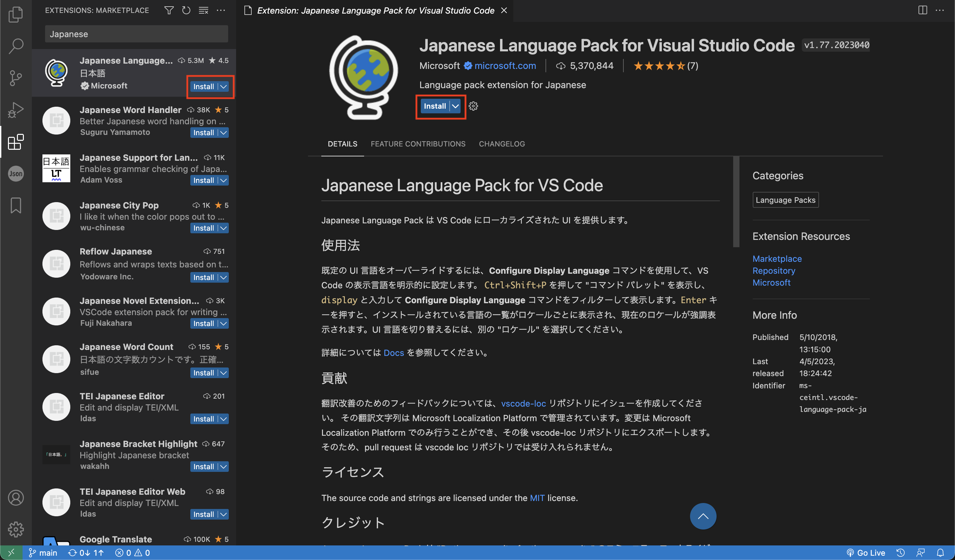Expand Install dropdown for Japanese City Pop
Viewport: 955px width, 560px height.
(x=223, y=228)
